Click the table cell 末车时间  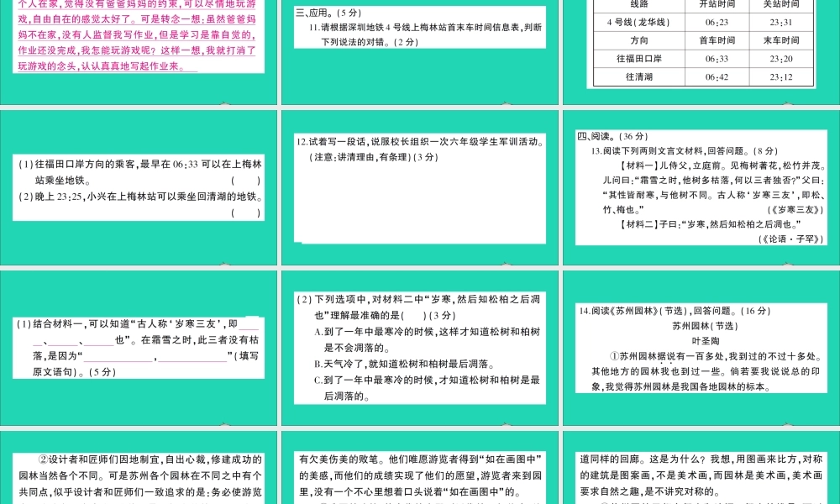click(x=781, y=40)
